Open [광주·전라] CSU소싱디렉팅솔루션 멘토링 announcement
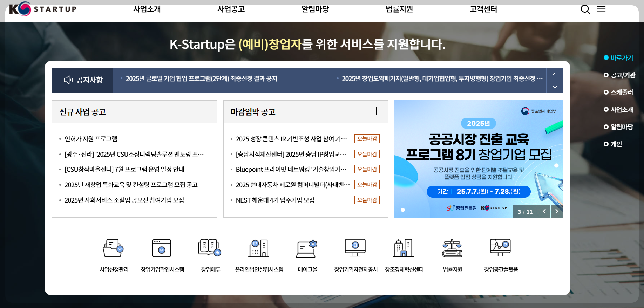 coord(134,154)
